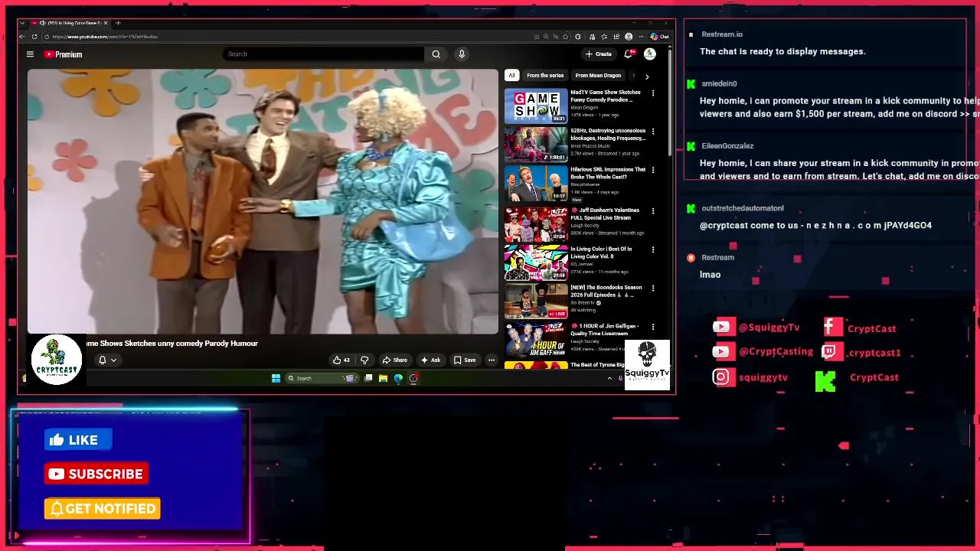Open 1 HOUR of Jim Gaffigan thumbnail
The width and height of the screenshot is (980, 551).
click(536, 340)
